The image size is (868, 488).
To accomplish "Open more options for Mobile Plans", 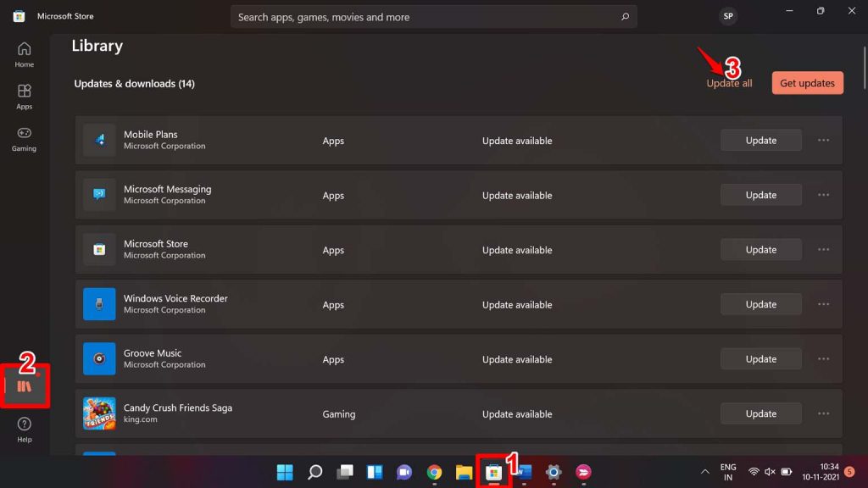I will coord(822,140).
